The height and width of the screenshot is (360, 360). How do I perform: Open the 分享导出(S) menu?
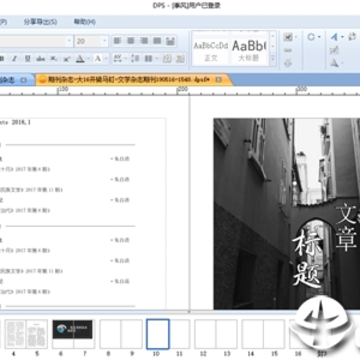pos(40,22)
